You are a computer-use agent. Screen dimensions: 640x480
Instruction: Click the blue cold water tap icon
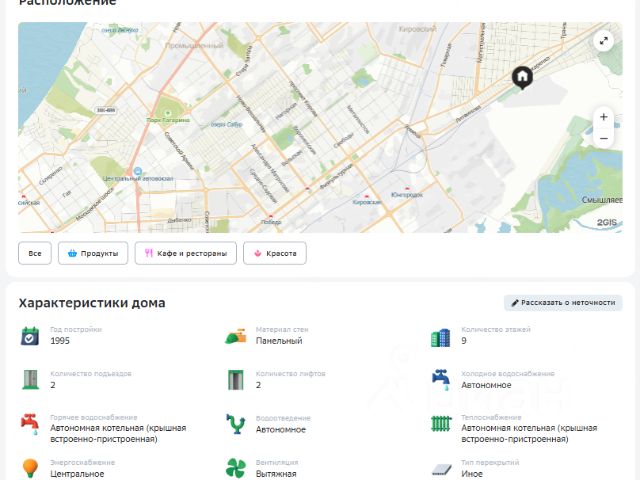pos(441,380)
